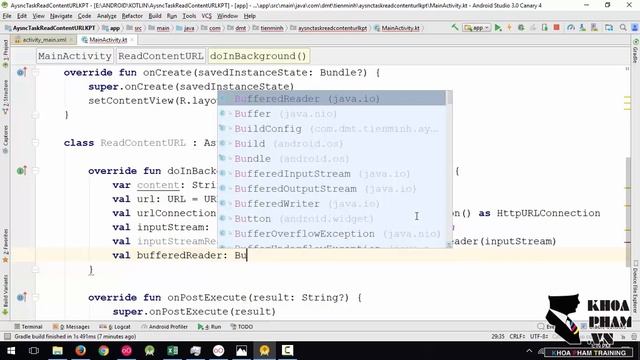Collapse the ReadContentURL class fold marker
Screen dimensions: 640x360
[36, 143]
